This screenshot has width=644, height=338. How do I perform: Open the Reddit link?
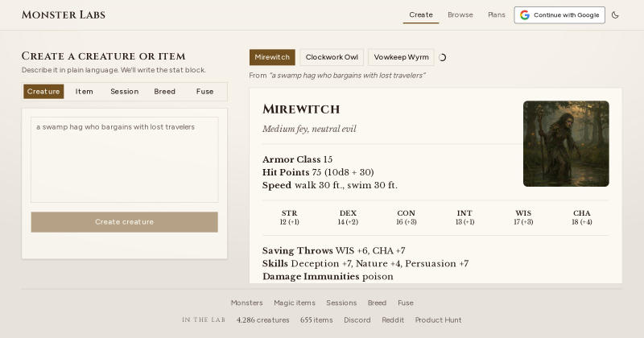click(393, 320)
